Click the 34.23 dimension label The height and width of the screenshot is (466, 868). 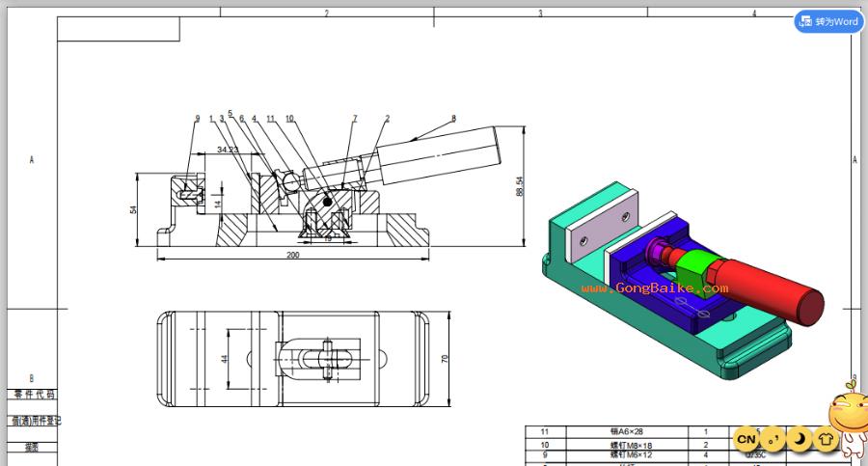[x=229, y=150]
